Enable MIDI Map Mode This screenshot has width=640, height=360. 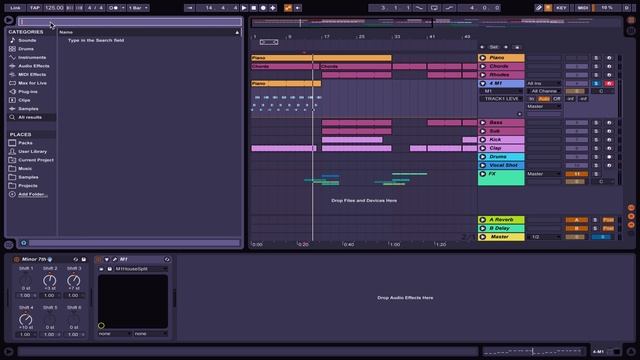click(582, 8)
